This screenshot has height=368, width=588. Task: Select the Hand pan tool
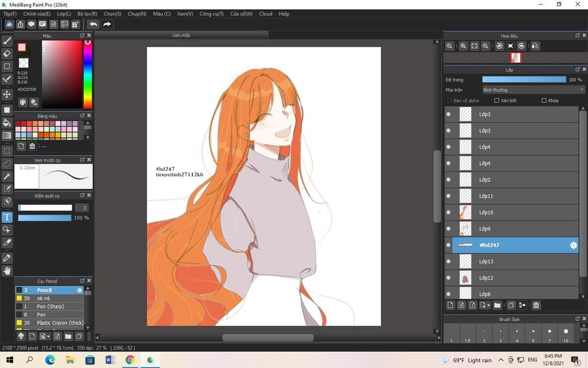click(7, 271)
